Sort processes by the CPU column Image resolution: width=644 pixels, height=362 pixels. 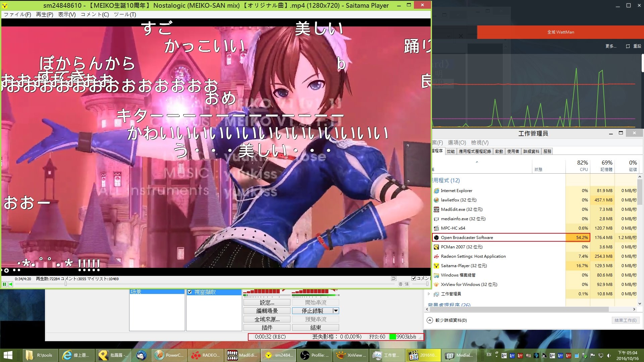tap(578, 166)
